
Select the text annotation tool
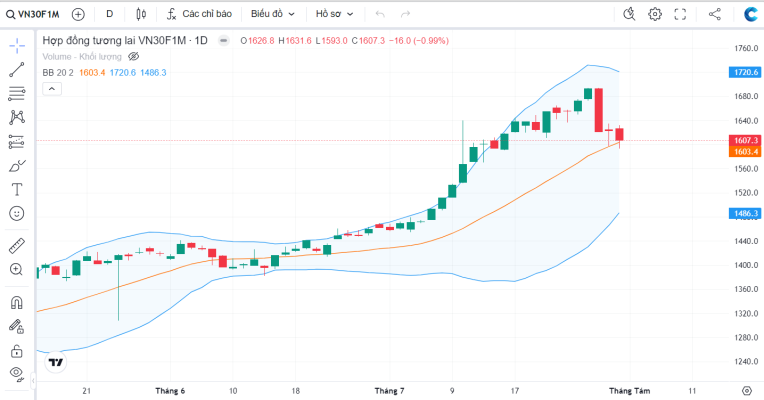click(x=17, y=190)
